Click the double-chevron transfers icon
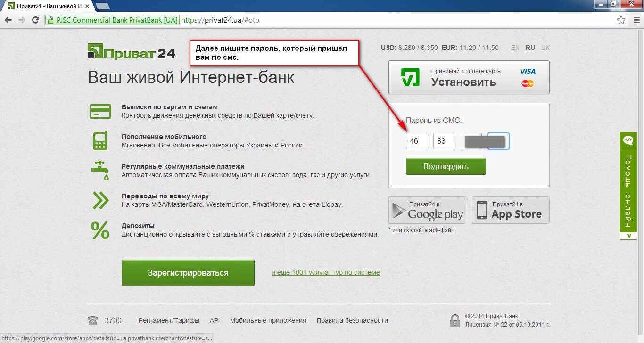Image resolution: width=644 pixels, height=343 pixels. tap(100, 200)
